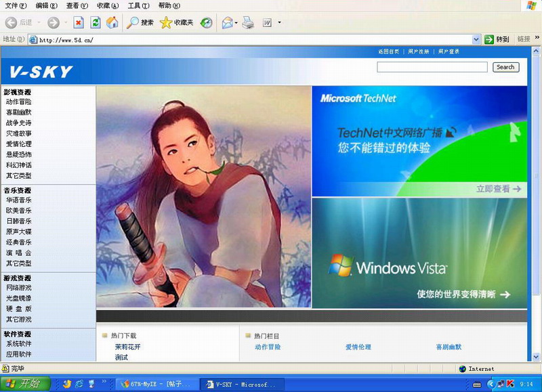The image size is (542, 392).
Task: Switch to the V-SKY Microsoft taskbar window
Action: point(242,384)
